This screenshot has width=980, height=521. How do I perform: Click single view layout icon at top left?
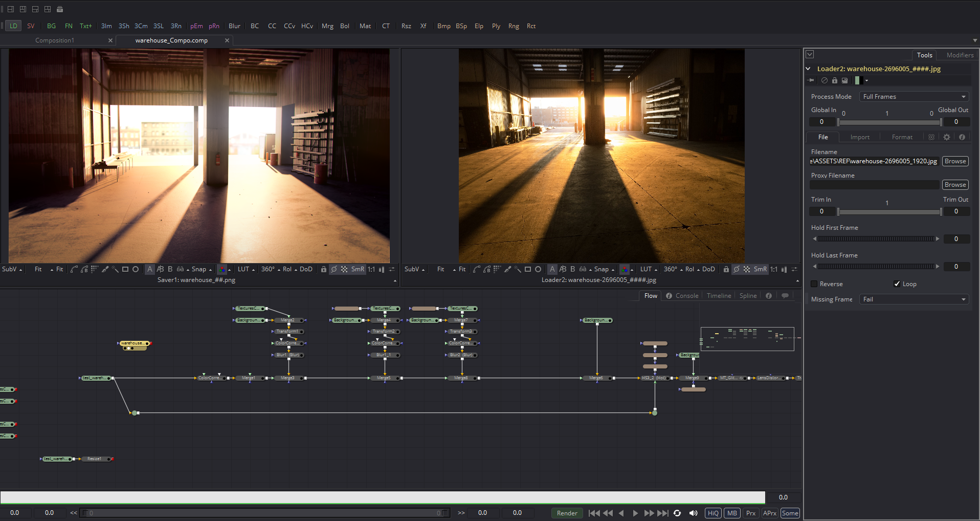[11, 9]
